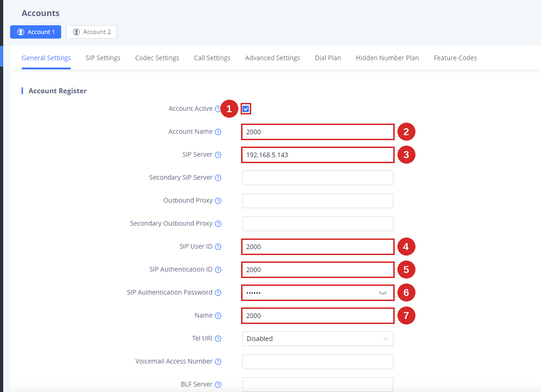Open help icon next to Account Active

[217, 109]
